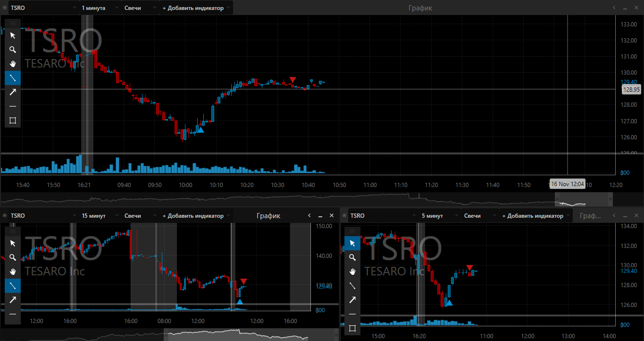Activate the hand pan tool in the 1 минута chart
The height and width of the screenshot is (341, 644).
13,64
